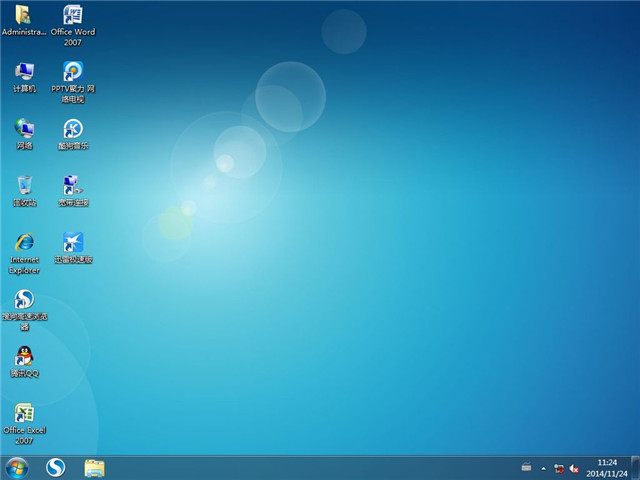Show hidden tray icons arrow
The image size is (640, 480).
pyautogui.click(x=543, y=469)
